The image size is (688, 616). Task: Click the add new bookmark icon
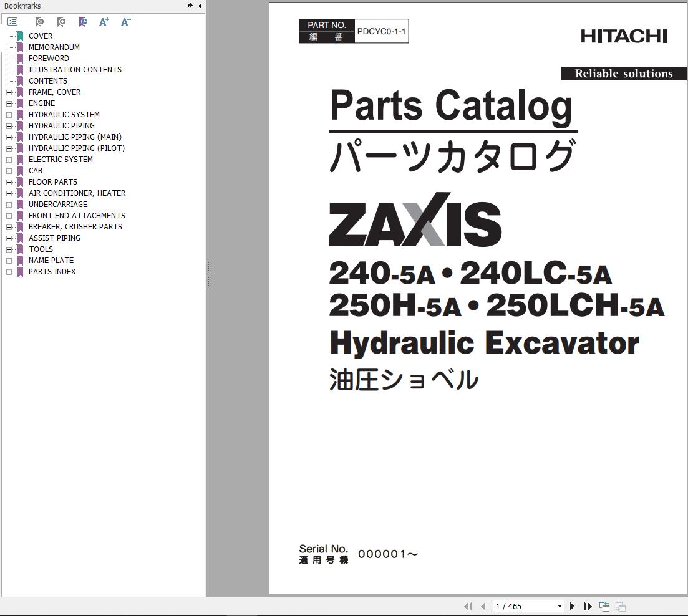(x=61, y=21)
